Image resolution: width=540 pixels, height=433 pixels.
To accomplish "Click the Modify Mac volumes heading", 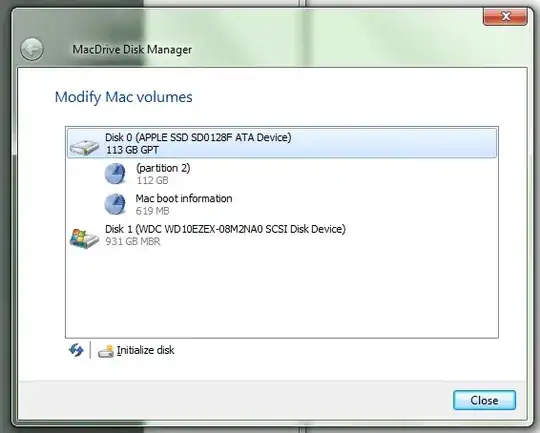I will click(124, 97).
